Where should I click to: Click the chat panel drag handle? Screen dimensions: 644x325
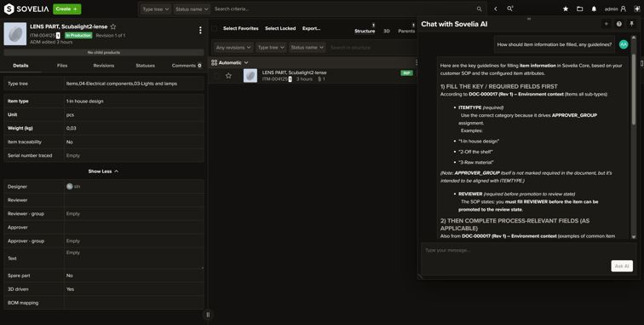pos(529,19)
